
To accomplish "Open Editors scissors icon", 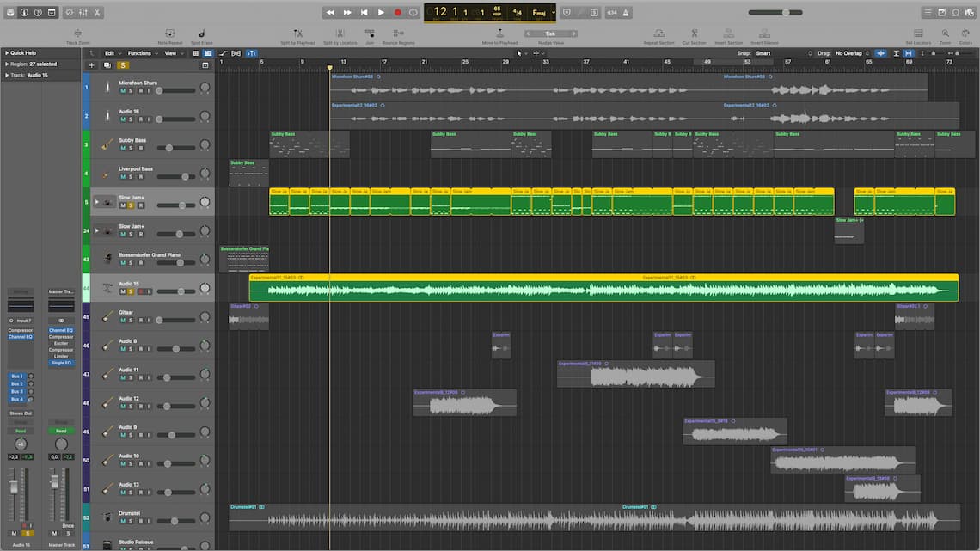I will (97, 13).
